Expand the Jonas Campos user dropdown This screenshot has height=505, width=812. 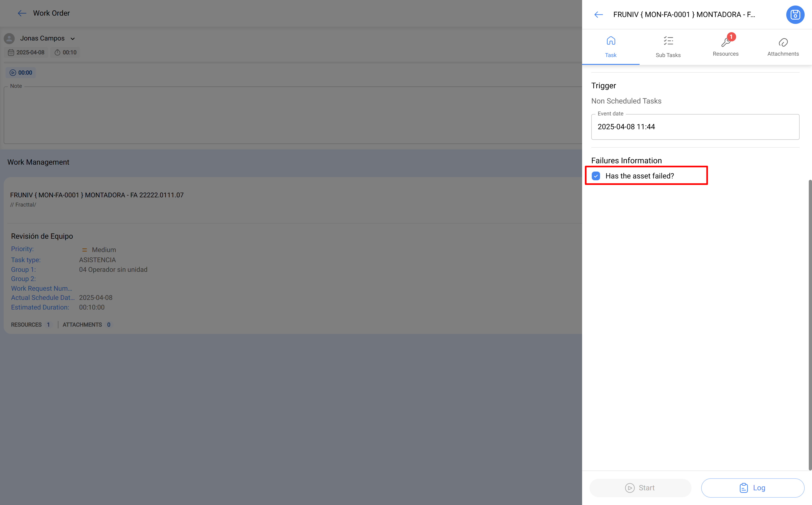[73, 38]
